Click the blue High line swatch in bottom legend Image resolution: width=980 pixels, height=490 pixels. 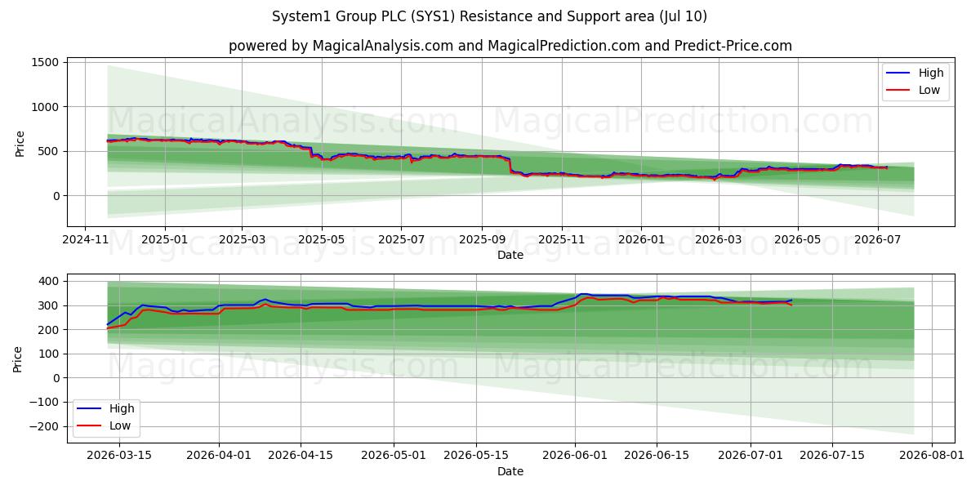pyautogui.click(x=90, y=409)
